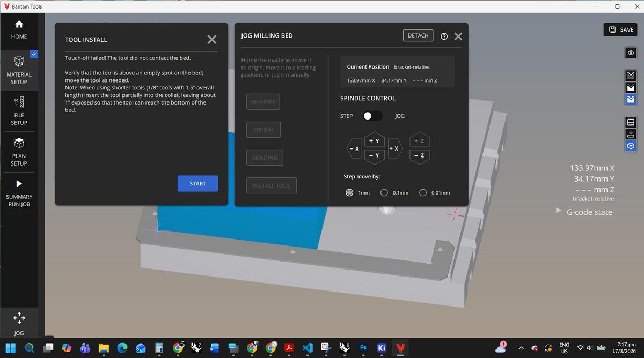
Task: Jog the spindle in the +Z direction
Action: click(420, 140)
